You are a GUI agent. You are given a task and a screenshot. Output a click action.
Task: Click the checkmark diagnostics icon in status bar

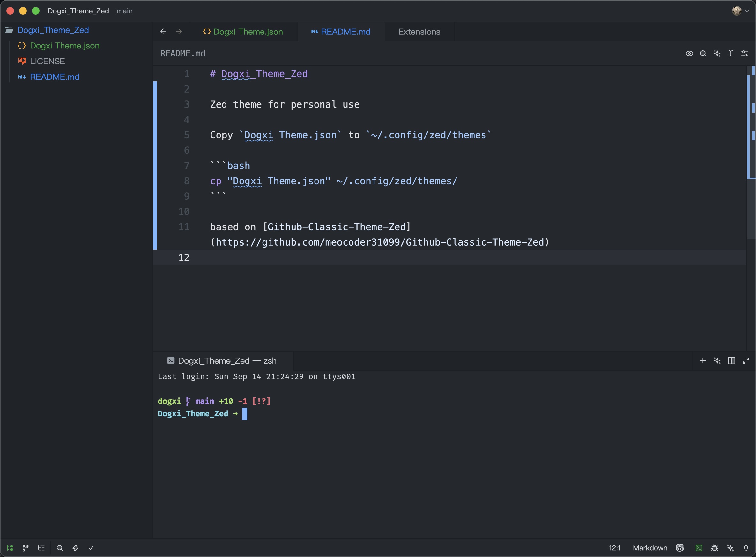coord(91,548)
